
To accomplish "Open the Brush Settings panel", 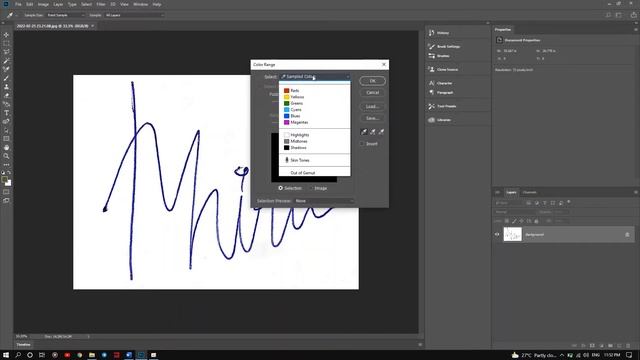I will tap(444, 47).
